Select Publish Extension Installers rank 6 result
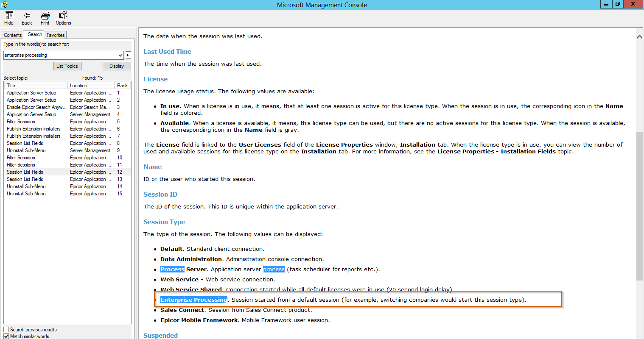The height and width of the screenshot is (339, 644). coord(67,129)
